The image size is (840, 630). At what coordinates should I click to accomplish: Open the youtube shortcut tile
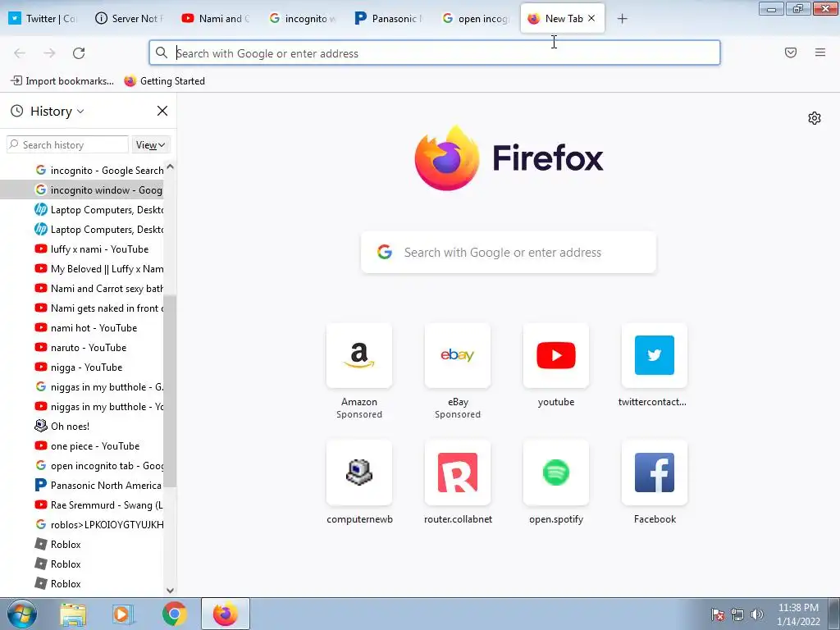[556, 356]
